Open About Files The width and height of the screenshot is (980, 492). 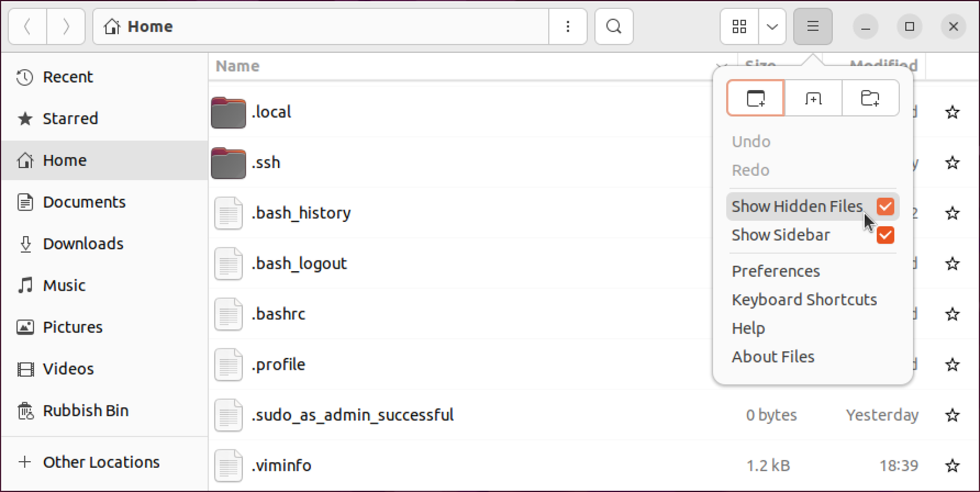coord(773,356)
